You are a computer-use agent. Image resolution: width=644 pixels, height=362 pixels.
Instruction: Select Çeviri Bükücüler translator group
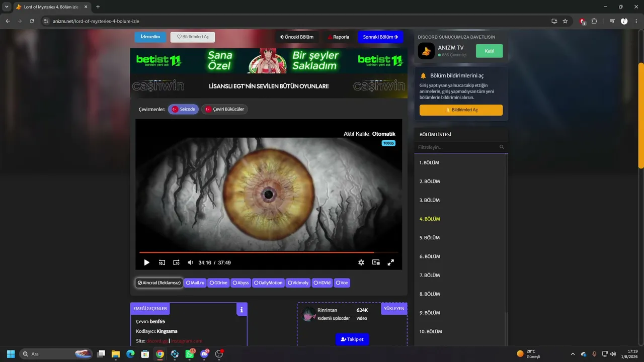[224, 109]
